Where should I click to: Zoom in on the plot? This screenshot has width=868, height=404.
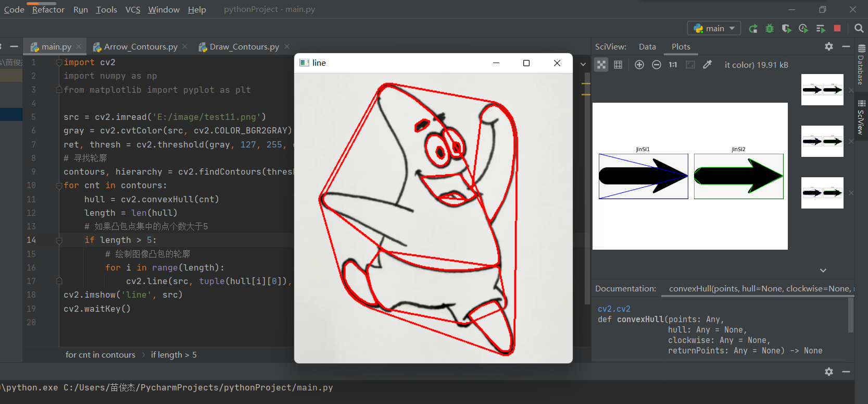(x=639, y=65)
